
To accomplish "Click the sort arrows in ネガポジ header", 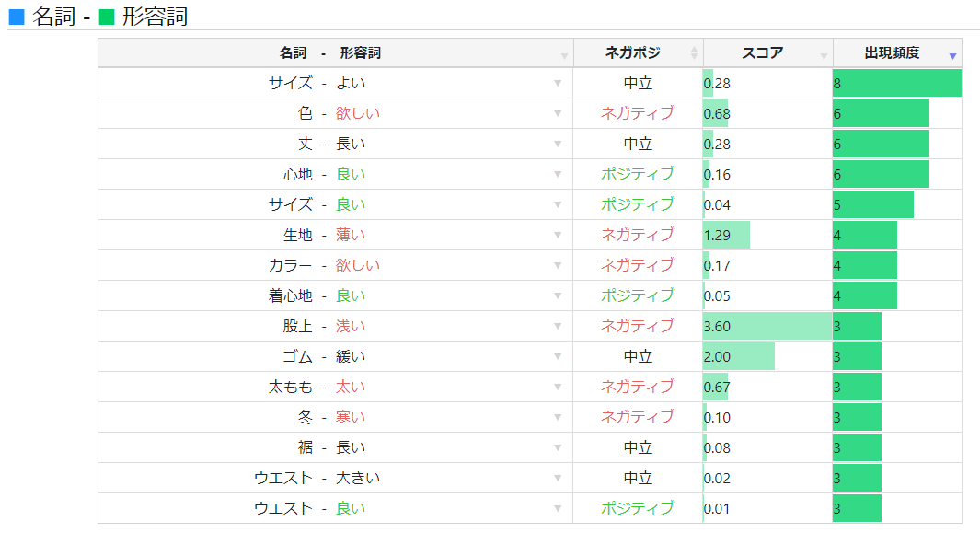I will [x=694, y=54].
